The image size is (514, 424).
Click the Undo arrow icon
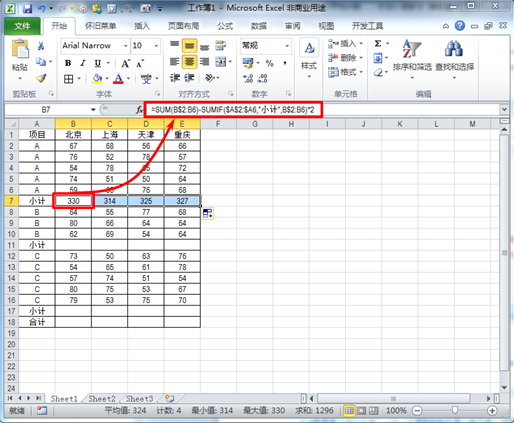click(x=42, y=8)
